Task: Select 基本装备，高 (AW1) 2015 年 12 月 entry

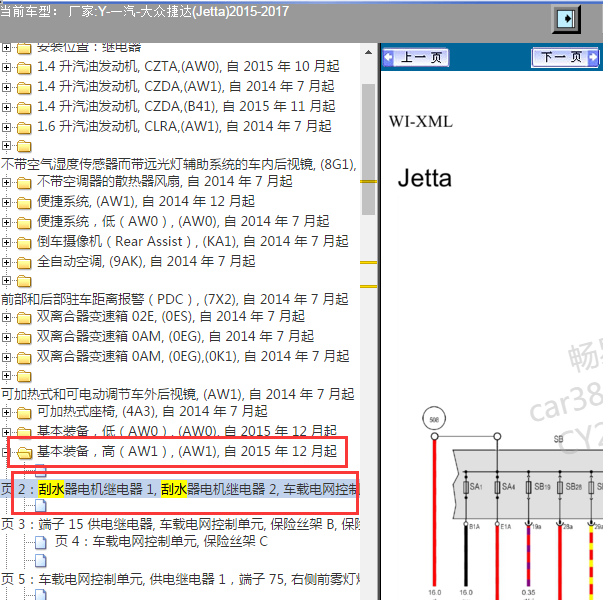Action: 187,451
